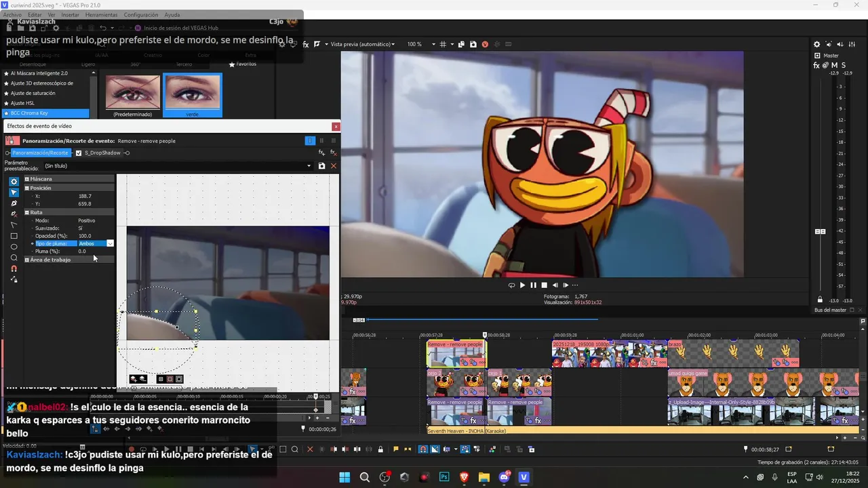Screen dimensions: 868x488
Task: Toggle loop playback in preview
Action: (511, 285)
